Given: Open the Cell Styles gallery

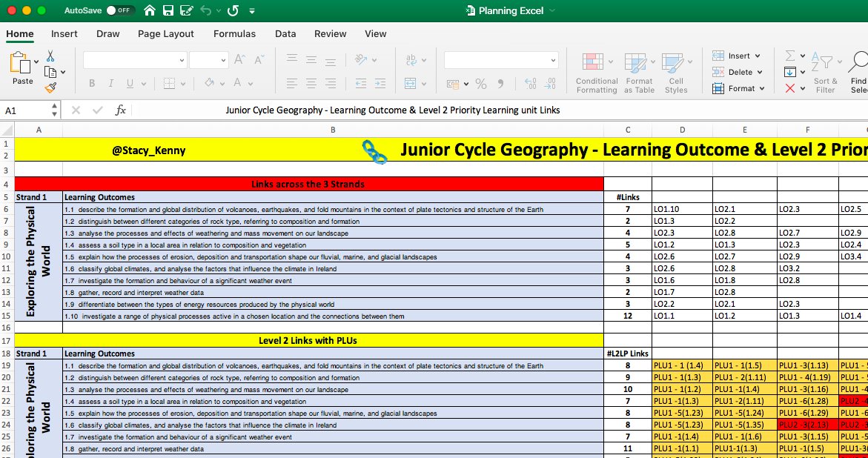Looking at the screenshot, I should point(675,72).
